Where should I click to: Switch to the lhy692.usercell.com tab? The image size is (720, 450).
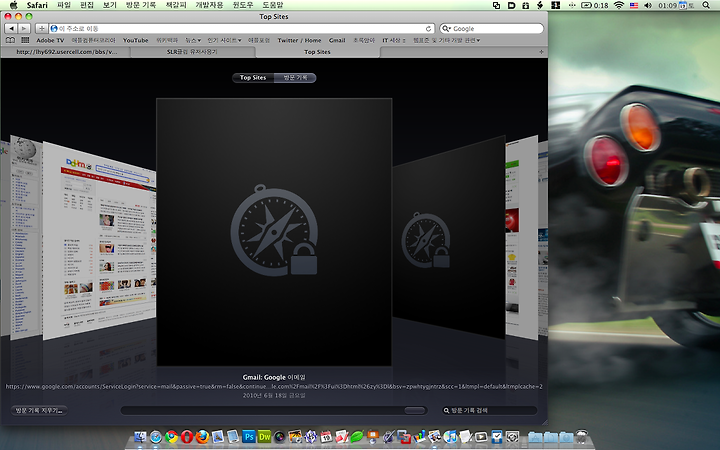point(67,52)
